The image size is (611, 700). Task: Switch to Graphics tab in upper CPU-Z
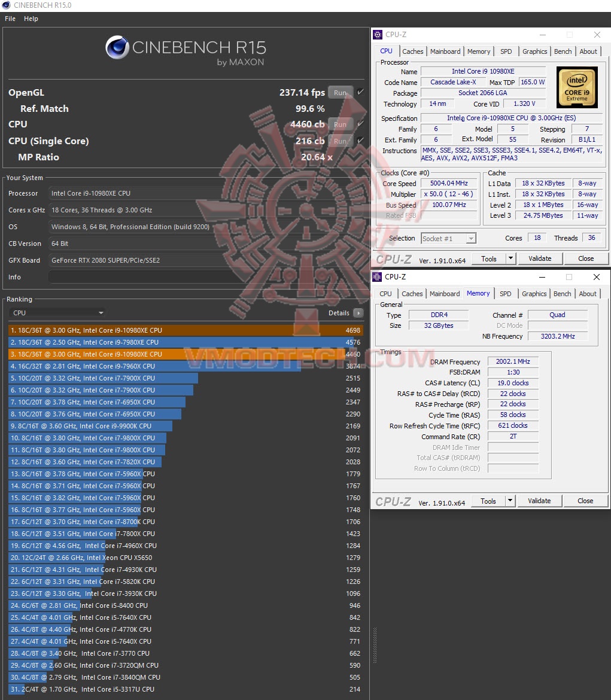pos(534,51)
